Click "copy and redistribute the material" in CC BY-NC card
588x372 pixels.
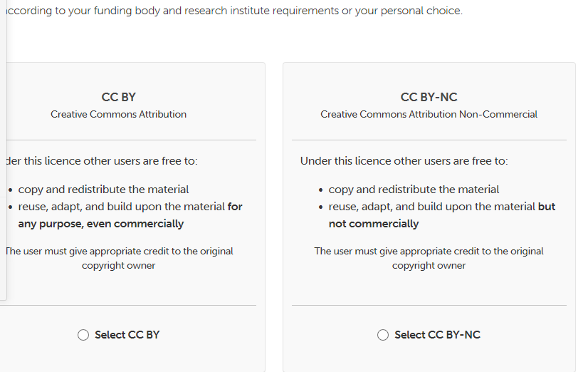pyautogui.click(x=414, y=190)
